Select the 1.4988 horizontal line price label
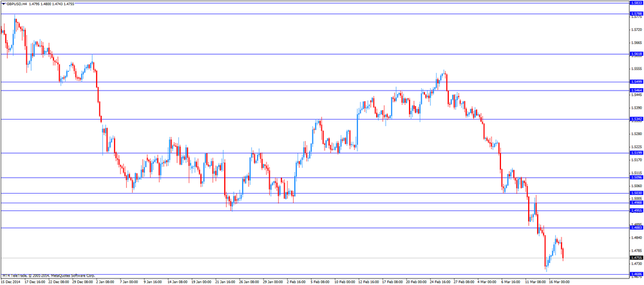The image size is (644, 285). click(636, 203)
